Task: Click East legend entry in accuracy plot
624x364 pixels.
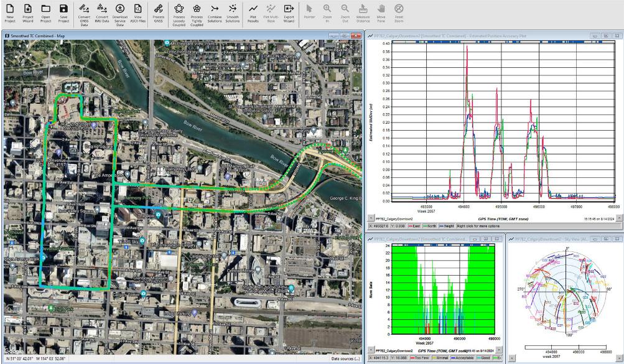Action: (414, 226)
